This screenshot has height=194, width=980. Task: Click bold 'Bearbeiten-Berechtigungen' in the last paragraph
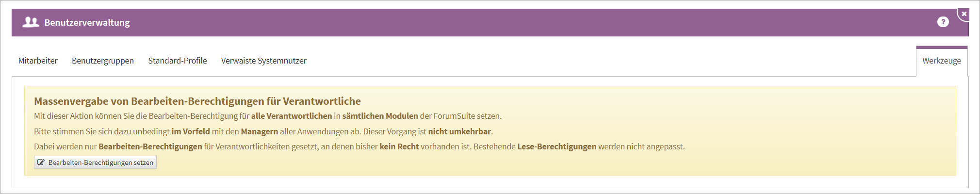pyautogui.click(x=150, y=146)
